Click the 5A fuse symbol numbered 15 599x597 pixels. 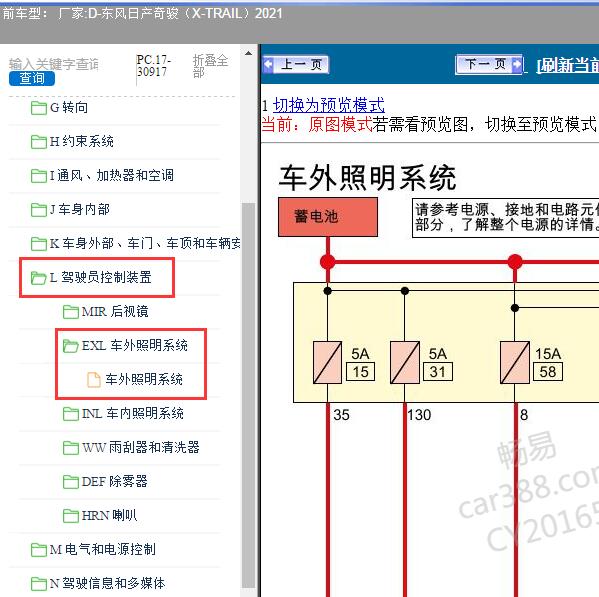tap(327, 362)
